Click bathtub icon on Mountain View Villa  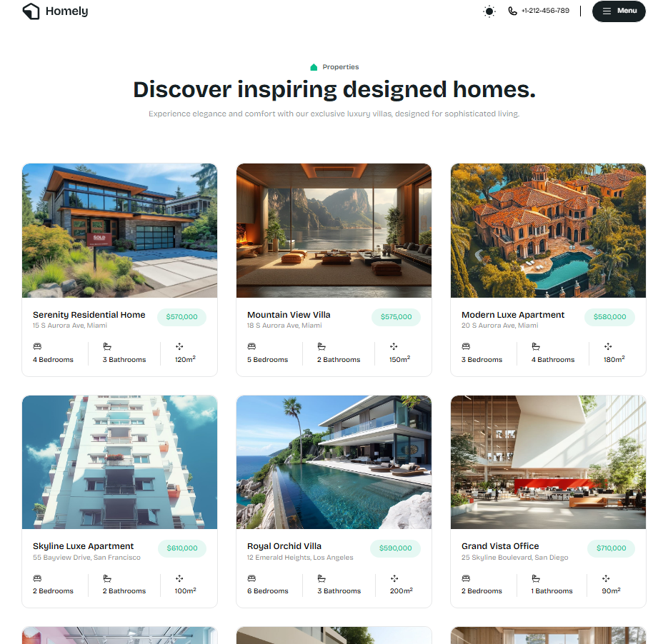321,346
